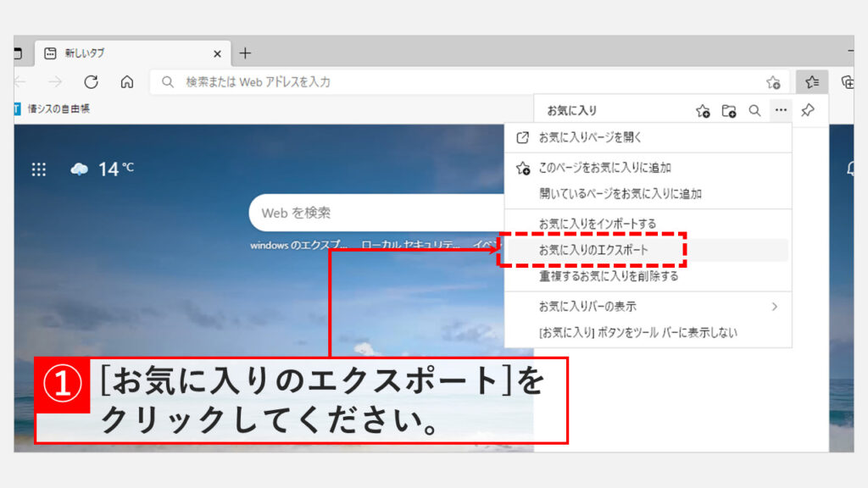Choose お気に入りをインポートする
Viewport: 868px width, 488px height.
(598, 224)
